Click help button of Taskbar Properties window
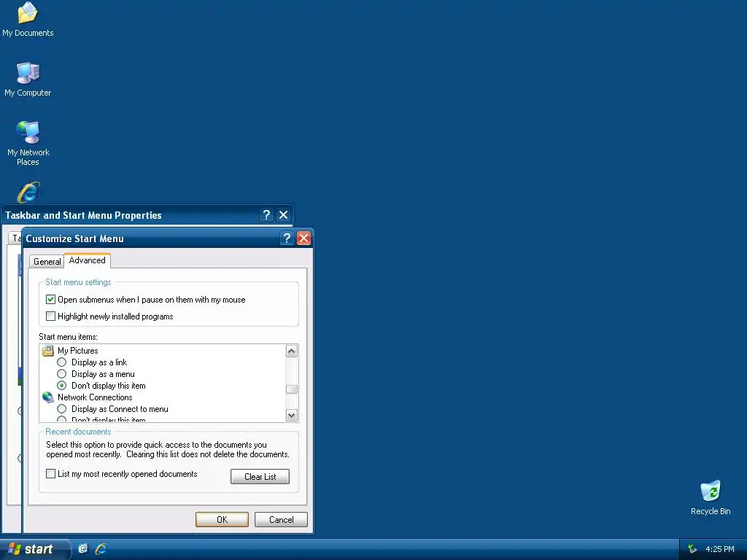 266,215
